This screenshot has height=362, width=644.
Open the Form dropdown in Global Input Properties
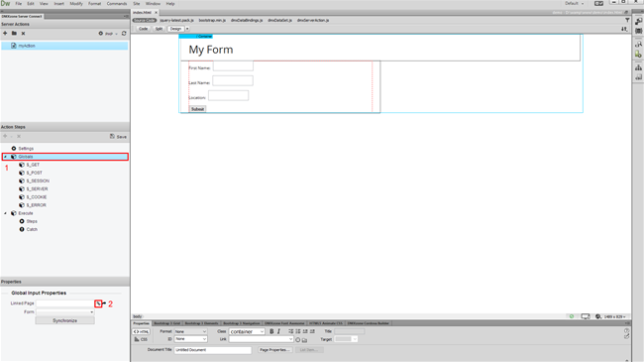tap(65, 312)
